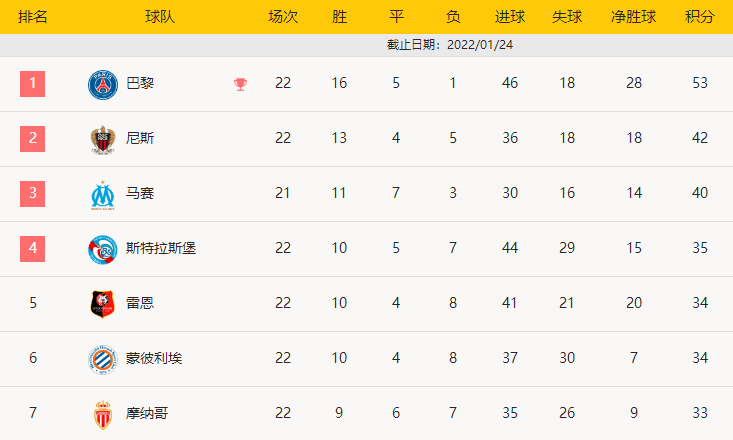
Task: Open the 巴黎 team link
Action: coord(140,83)
